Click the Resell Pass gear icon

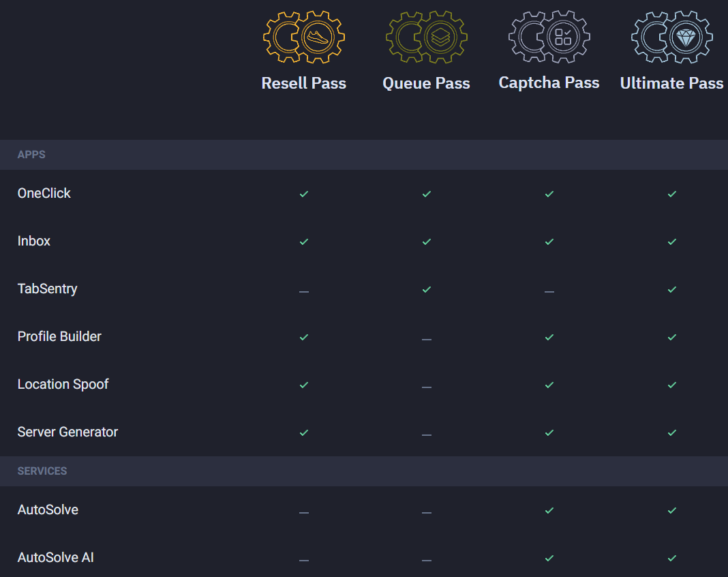point(303,37)
